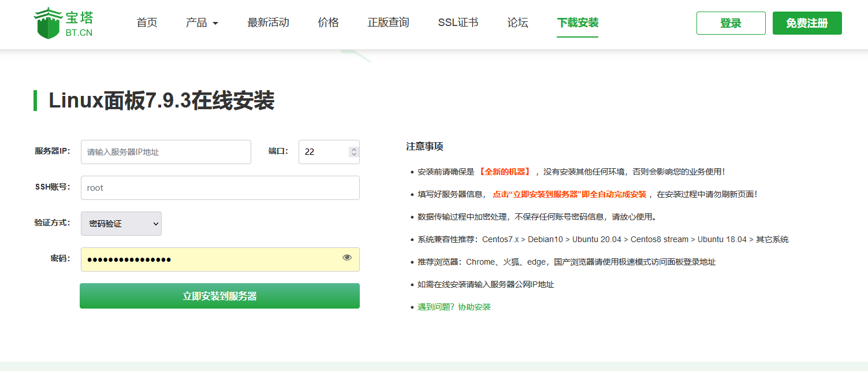Go to 首页 in the navigation bar
The image size is (868, 371).
point(147,23)
